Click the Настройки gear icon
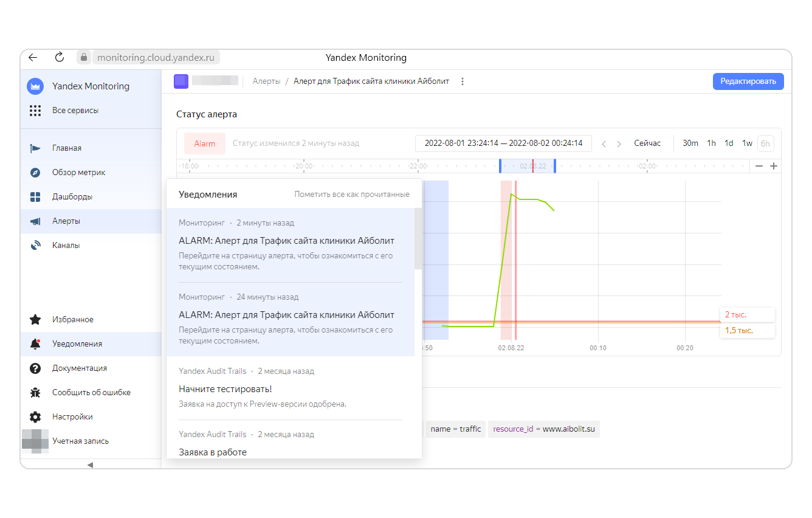Image resolution: width=812 pixels, height=518 pixels. (x=35, y=417)
